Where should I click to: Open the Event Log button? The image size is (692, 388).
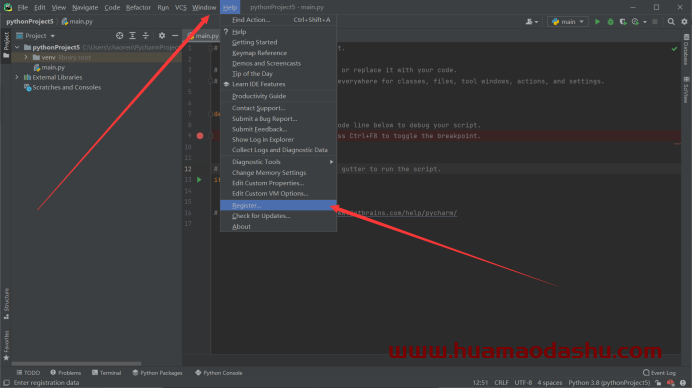[659, 373]
